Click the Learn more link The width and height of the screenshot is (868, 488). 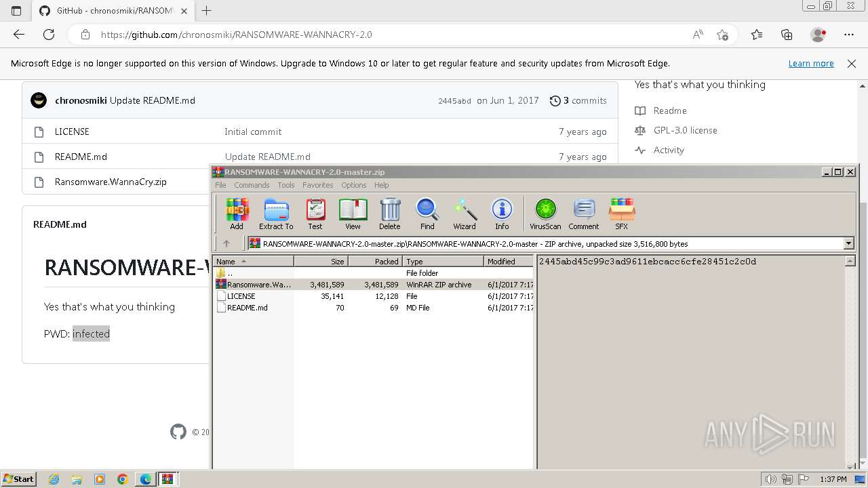click(x=811, y=64)
